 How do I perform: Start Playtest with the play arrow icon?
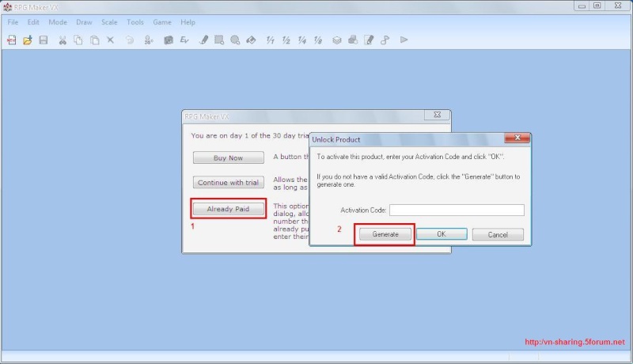(x=404, y=40)
